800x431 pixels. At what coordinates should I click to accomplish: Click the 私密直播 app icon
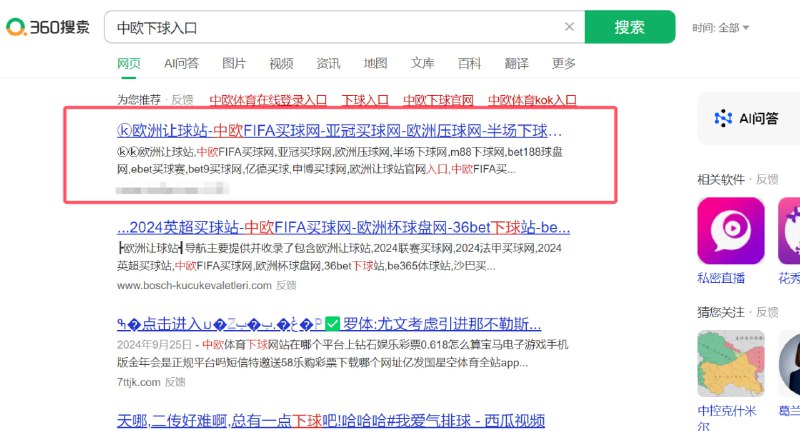731,231
